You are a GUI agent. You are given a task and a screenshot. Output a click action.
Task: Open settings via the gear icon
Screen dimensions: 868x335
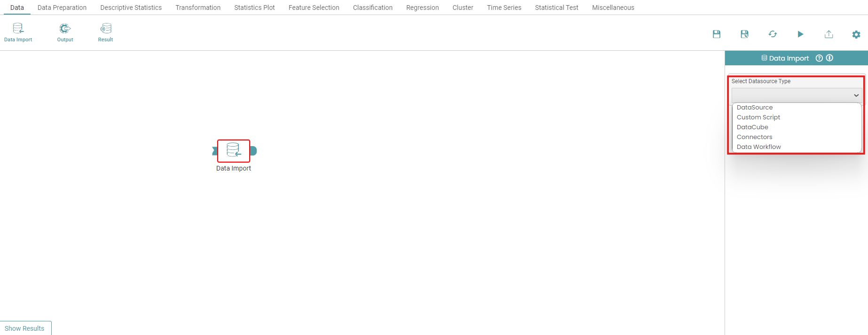(x=856, y=34)
